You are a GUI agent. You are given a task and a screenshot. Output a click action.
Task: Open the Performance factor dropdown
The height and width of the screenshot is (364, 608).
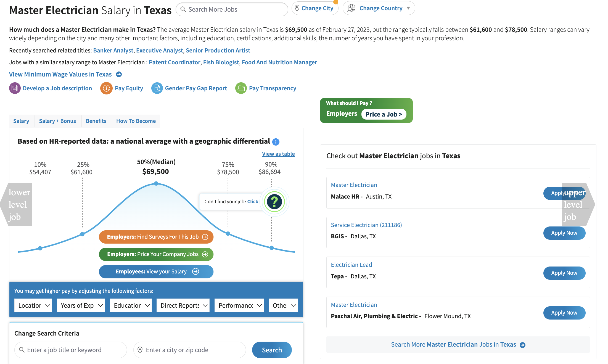pos(239,305)
